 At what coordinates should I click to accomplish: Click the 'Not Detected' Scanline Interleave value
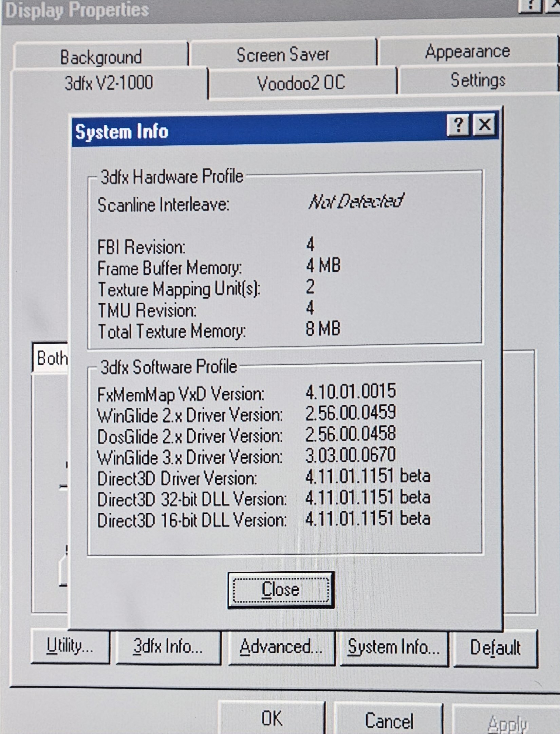point(356,201)
